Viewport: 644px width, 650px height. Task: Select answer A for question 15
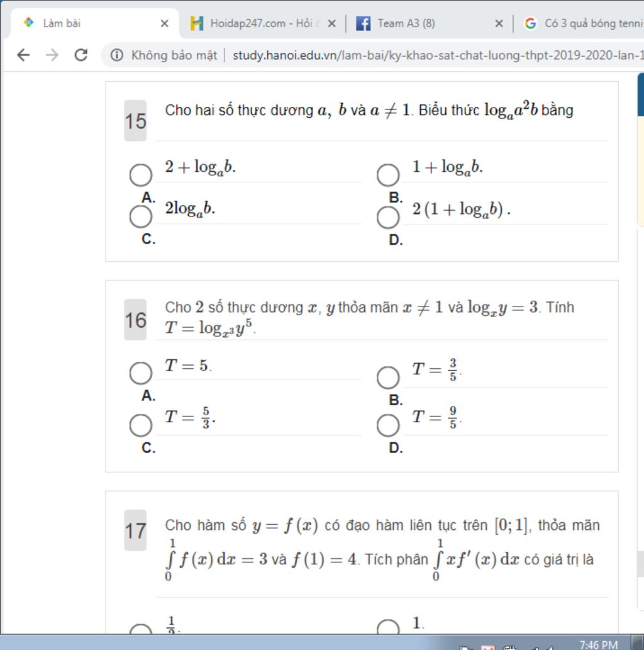[140, 174]
